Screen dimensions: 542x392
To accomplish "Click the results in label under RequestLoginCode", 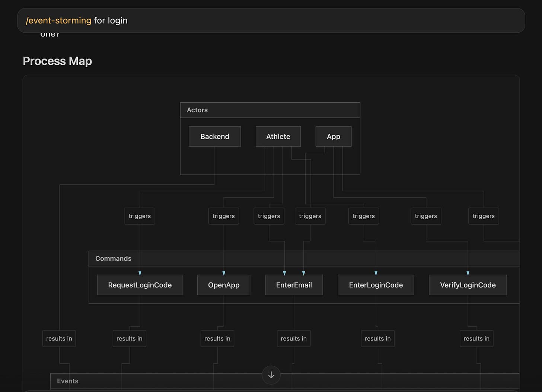I will 130,339.
